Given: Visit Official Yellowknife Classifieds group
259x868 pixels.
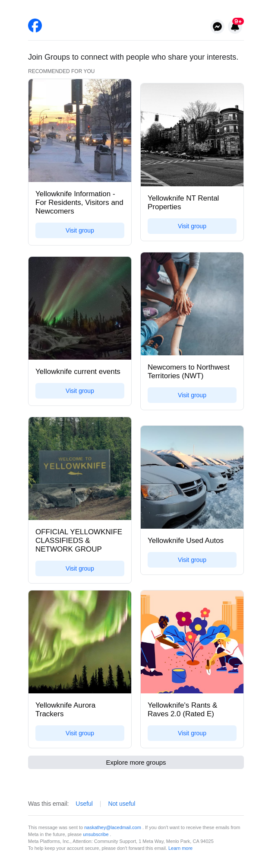Looking at the screenshot, I should point(80,568).
